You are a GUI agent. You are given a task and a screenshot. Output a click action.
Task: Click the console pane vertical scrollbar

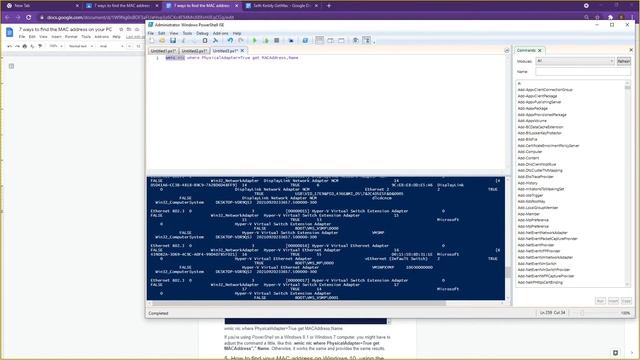508,239
